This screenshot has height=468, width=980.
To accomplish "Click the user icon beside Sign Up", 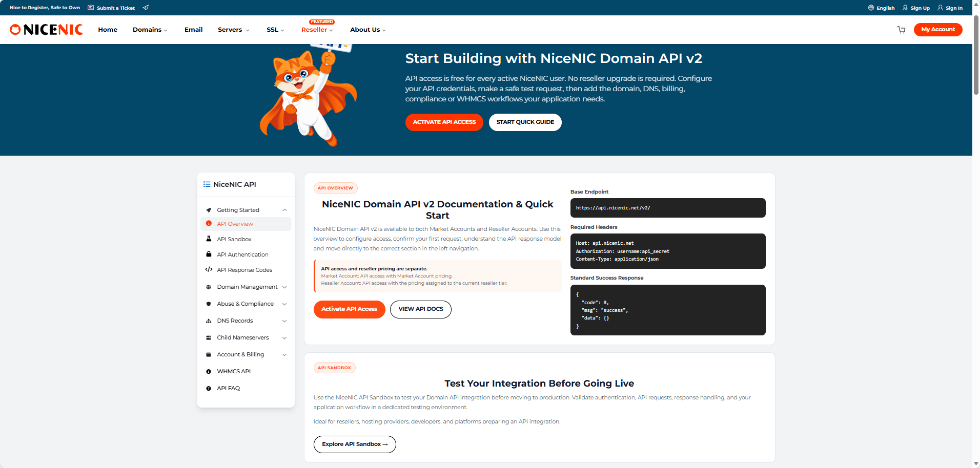I will [905, 8].
